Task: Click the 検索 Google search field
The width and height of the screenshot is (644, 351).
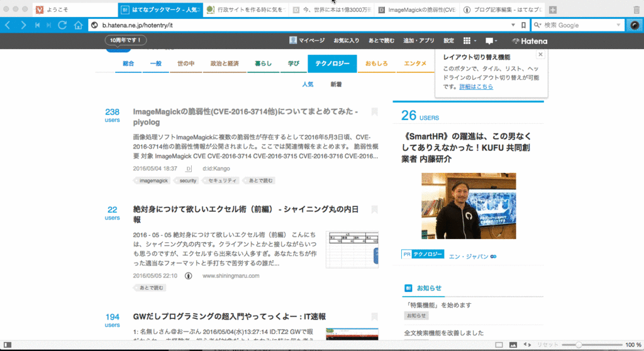Action: coord(578,25)
